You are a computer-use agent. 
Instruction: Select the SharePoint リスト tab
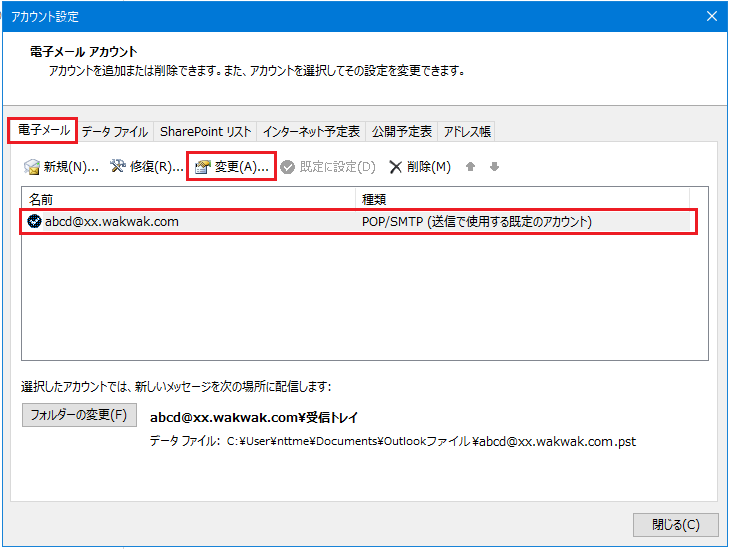(x=205, y=132)
